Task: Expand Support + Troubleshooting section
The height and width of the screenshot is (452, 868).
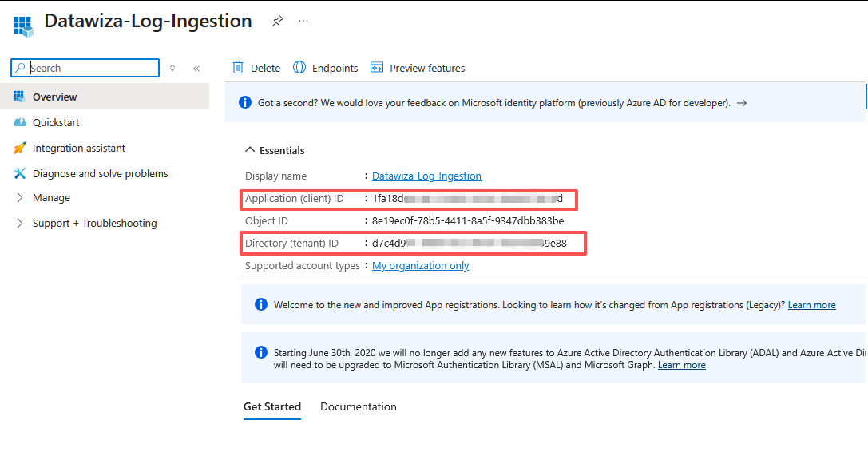Action: (x=94, y=223)
